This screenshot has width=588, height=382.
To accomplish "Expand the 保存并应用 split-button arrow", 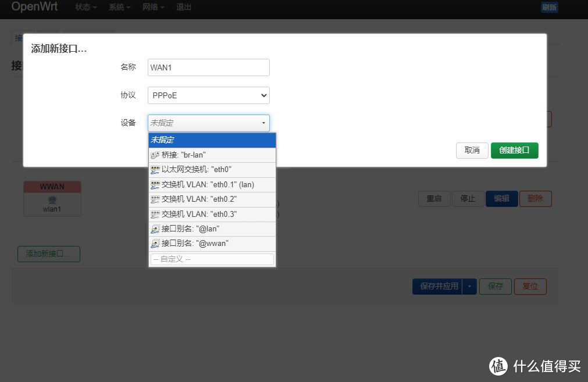I will pyautogui.click(x=469, y=286).
